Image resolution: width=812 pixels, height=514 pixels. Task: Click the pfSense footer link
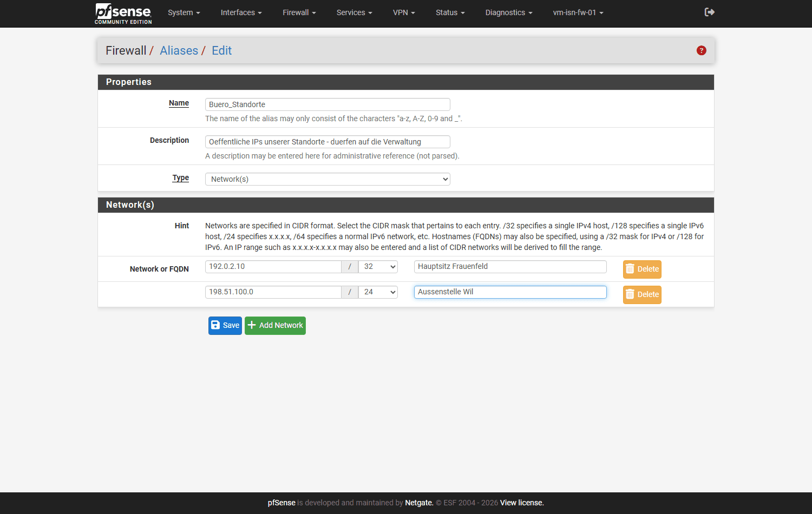(281, 503)
